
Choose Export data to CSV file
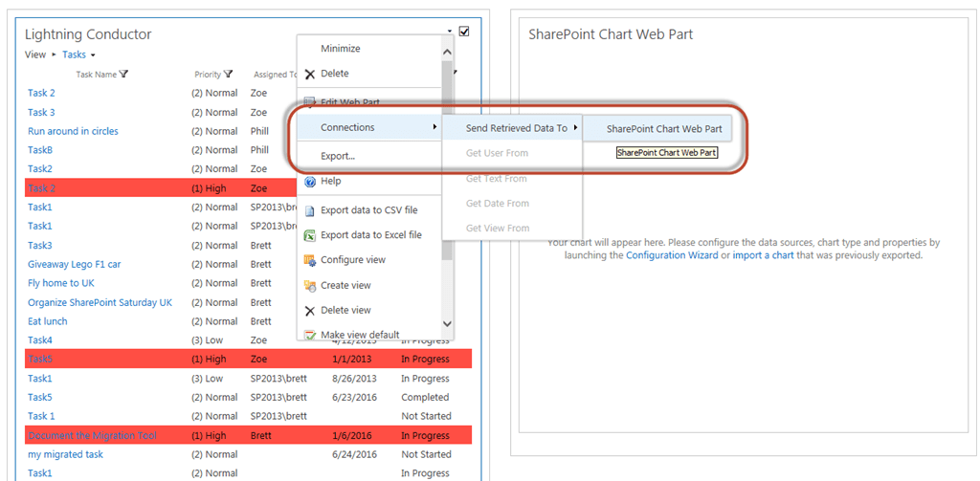368,210
